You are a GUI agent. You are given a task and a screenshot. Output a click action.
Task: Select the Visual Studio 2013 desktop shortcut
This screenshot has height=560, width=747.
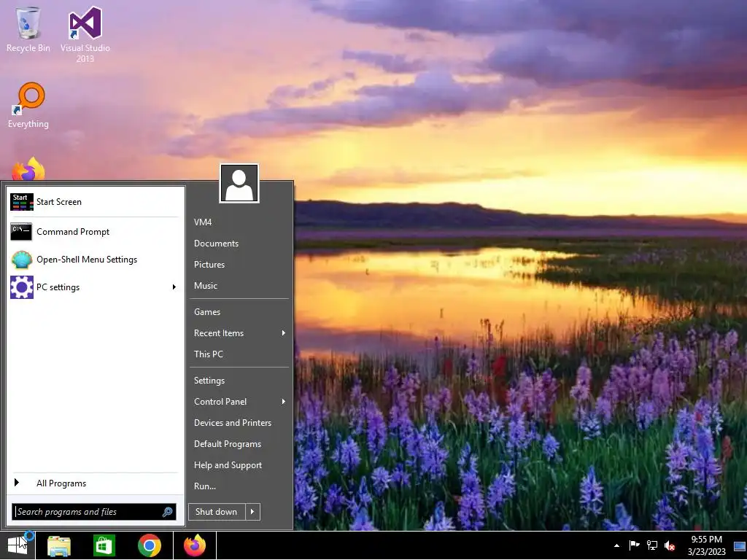[x=85, y=34]
